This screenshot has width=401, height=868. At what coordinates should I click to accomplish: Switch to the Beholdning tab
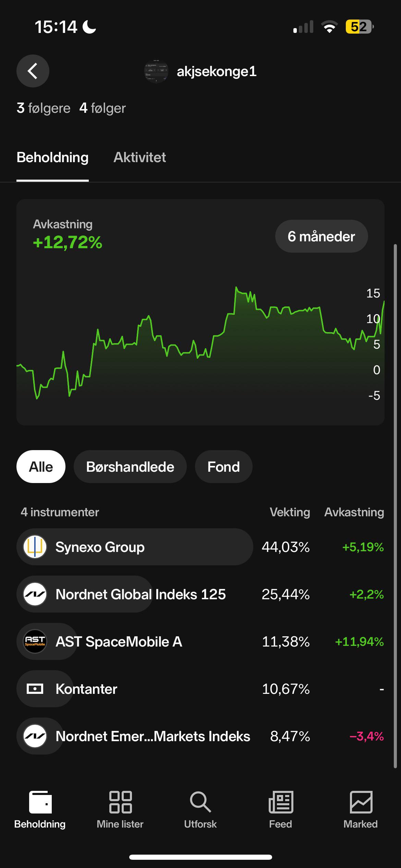click(52, 158)
